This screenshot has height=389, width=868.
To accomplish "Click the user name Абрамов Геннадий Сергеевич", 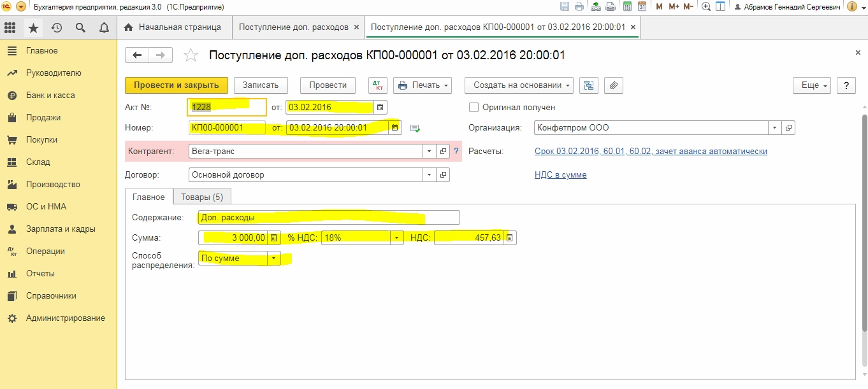I will click(x=791, y=6).
